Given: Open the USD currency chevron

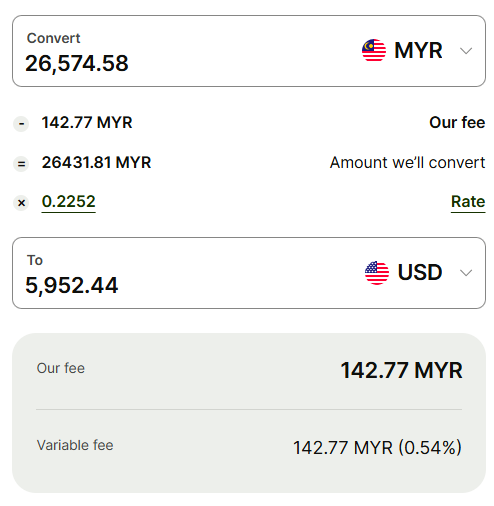Looking at the screenshot, I should 466,273.
